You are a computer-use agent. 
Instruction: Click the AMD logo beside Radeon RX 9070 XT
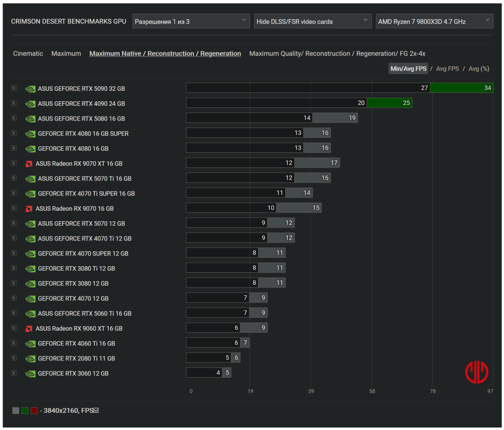[29, 164]
